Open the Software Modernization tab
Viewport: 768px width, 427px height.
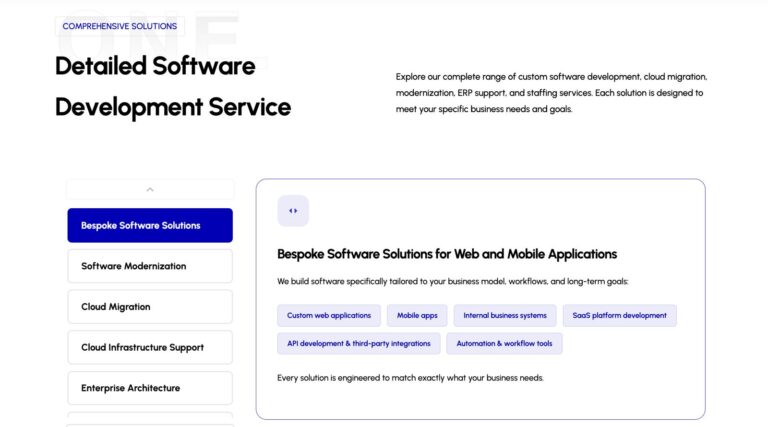[x=150, y=266]
